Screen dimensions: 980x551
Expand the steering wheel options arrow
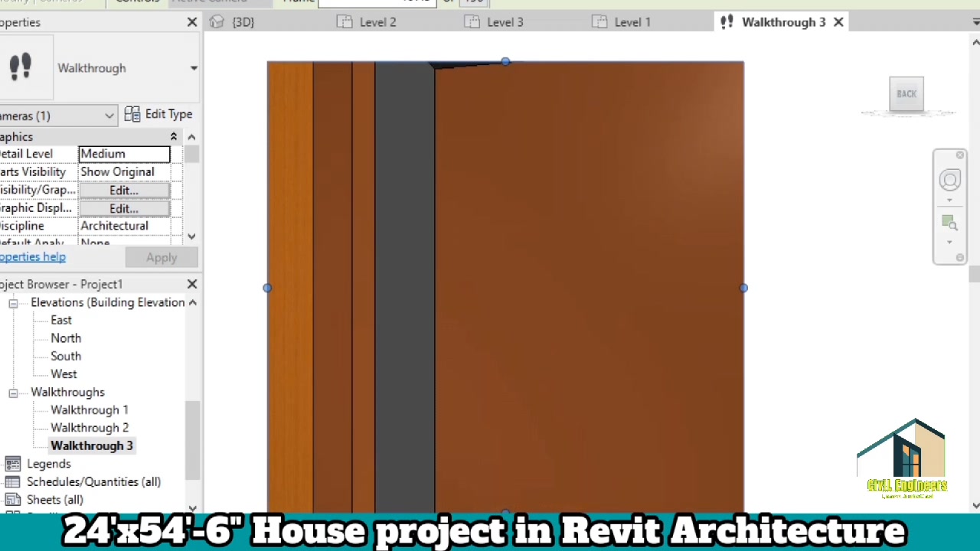(949, 201)
